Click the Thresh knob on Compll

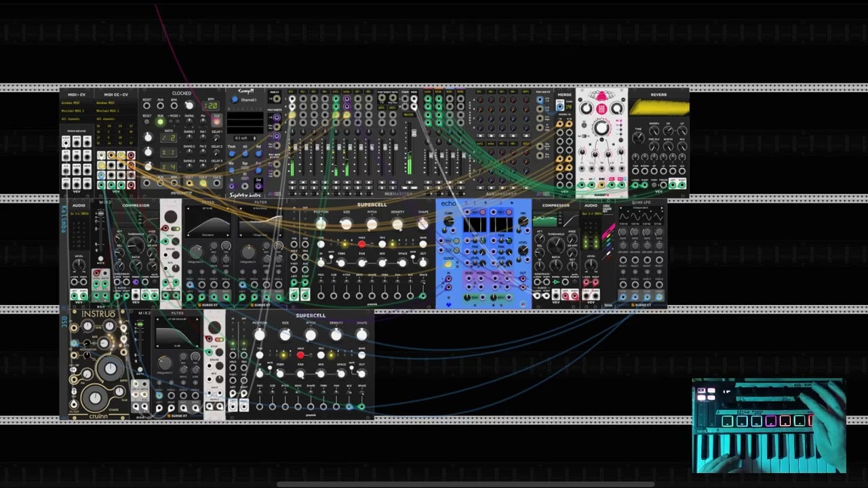[x=231, y=154]
